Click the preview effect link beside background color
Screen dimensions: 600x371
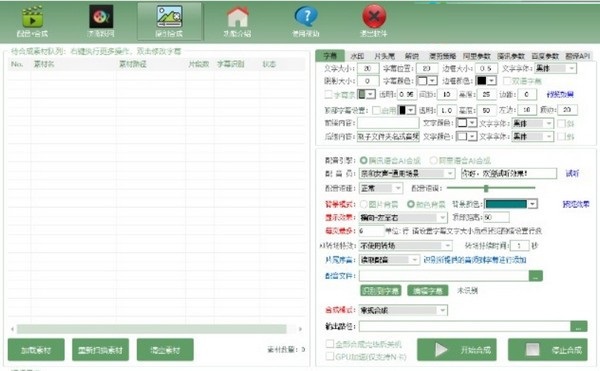[x=576, y=204]
